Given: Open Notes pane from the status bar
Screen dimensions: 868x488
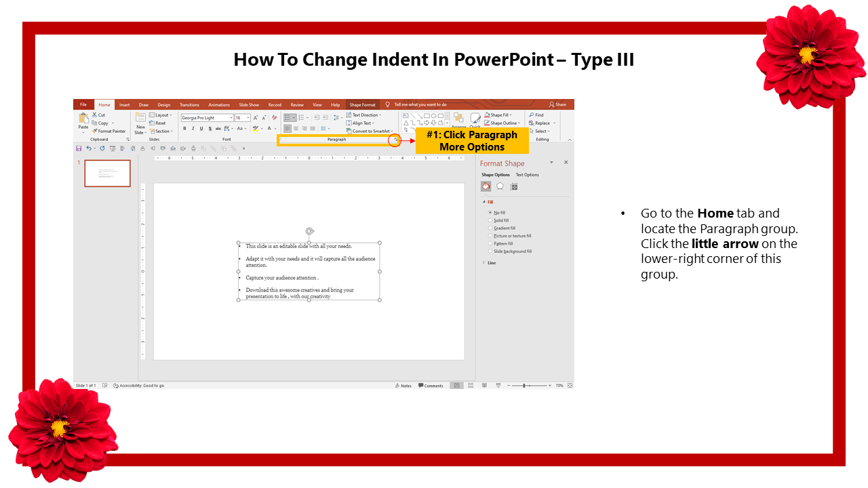Looking at the screenshot, I should (x=403, y=386).
